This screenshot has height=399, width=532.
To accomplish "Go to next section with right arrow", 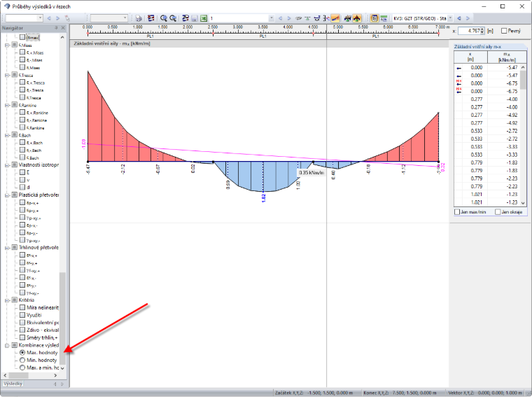I will pos(289,18).
